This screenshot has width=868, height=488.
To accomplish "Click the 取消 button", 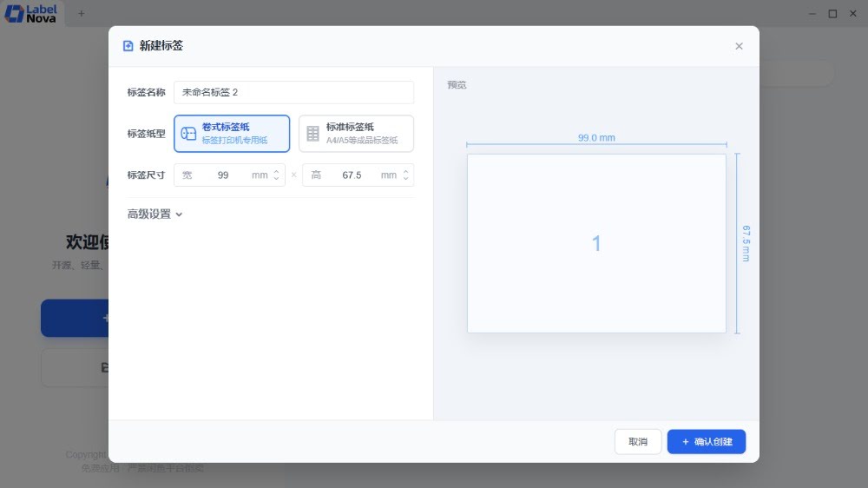I will pos(637,442).
